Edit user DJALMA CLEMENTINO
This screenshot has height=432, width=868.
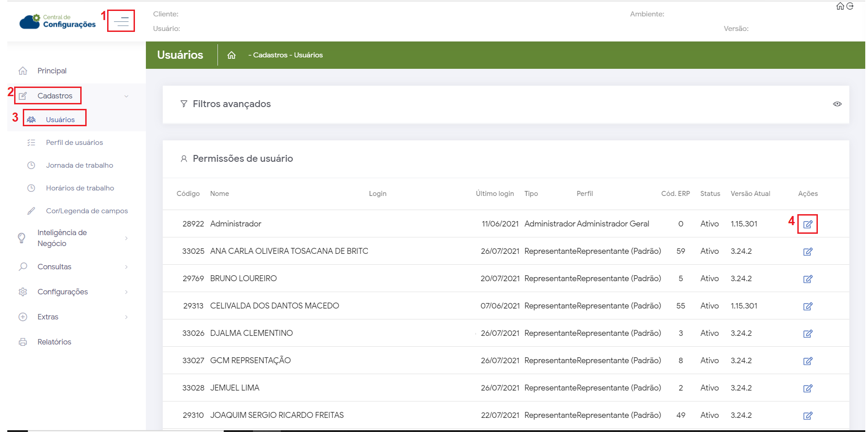point(807,334)
